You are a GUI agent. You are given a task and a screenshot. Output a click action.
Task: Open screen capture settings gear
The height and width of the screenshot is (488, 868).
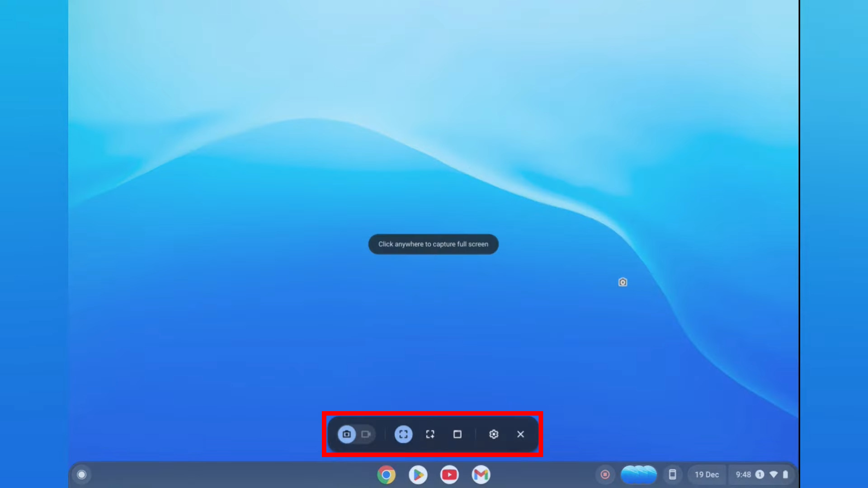tap(494, 434)
